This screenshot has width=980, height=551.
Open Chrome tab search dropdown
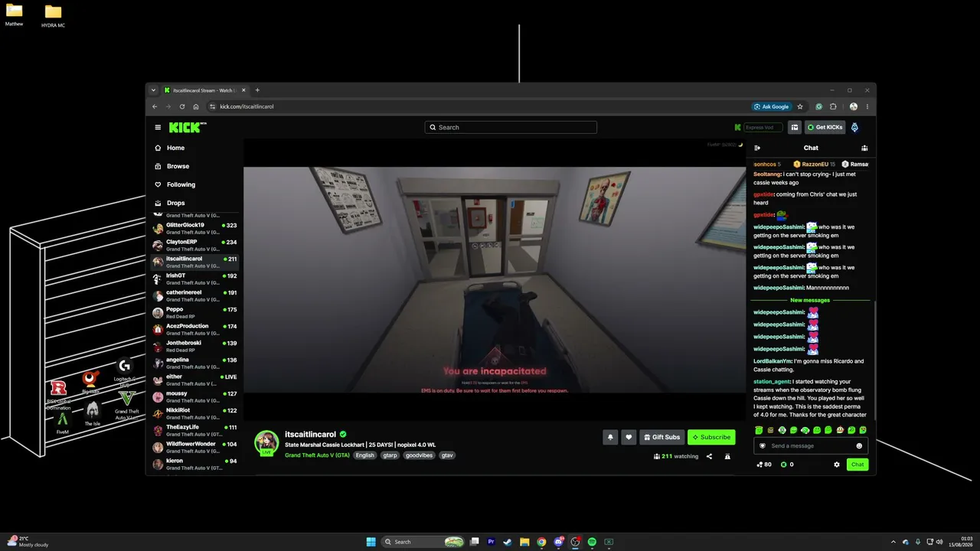tap(153, 90)
